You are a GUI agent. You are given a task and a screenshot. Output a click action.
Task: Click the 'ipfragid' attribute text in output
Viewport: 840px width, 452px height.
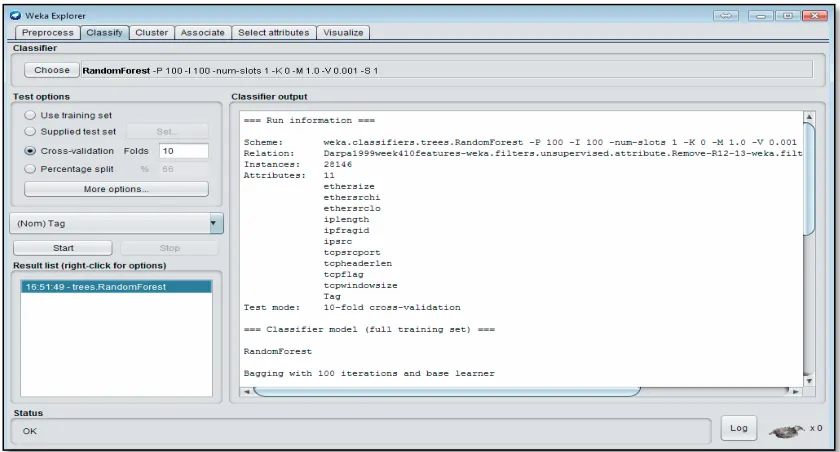[346, 230]
